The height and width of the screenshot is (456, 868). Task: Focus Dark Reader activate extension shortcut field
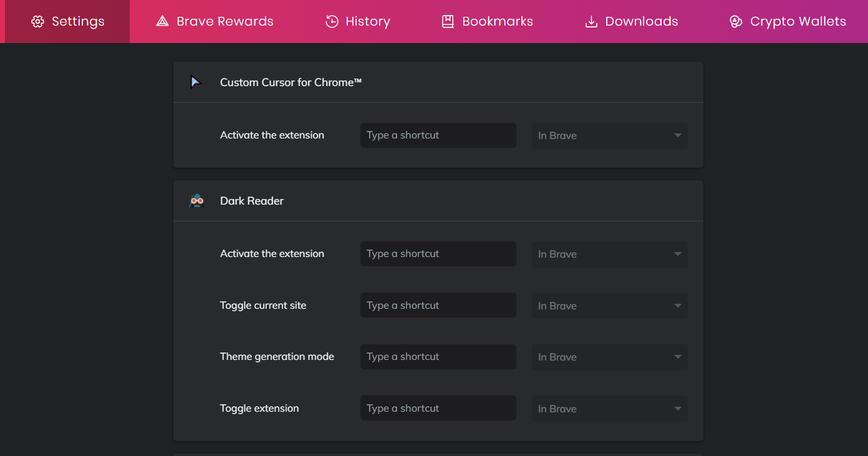click(438, 254)
